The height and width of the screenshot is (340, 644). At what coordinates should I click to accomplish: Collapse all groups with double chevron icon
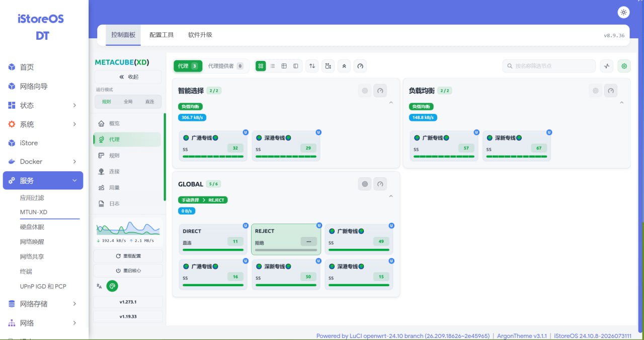344,66
